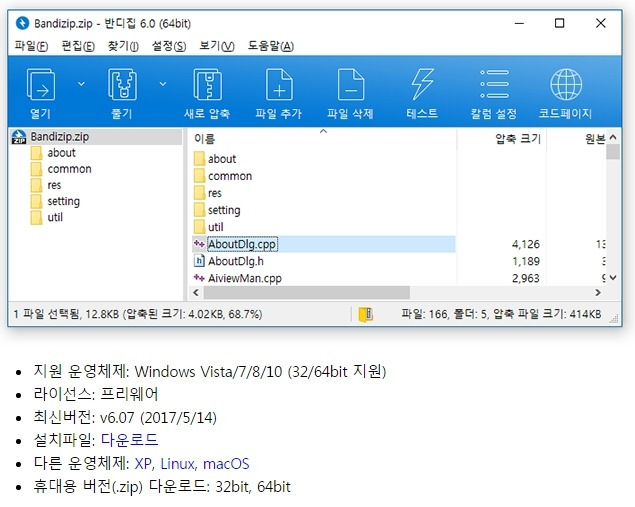The height and width of the screenshot is (507, 635).
Task: Click the res folder icon in file list
Action: [x=199, y=193]
